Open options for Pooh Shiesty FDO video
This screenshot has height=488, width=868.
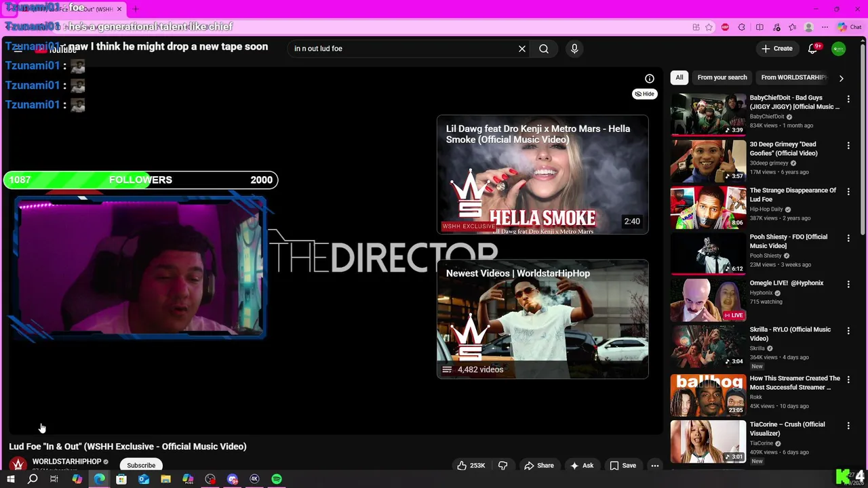(x=848, y=238)
